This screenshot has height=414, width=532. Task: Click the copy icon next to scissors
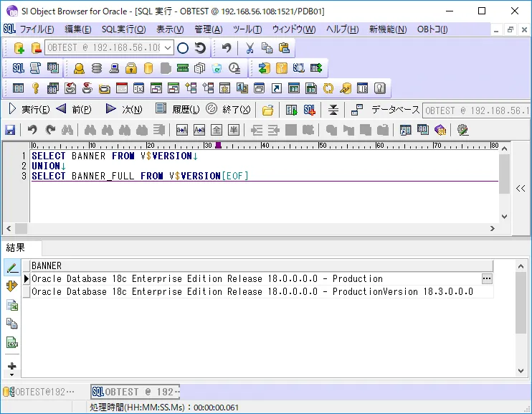pyautogui.click(x=267, y=48)
